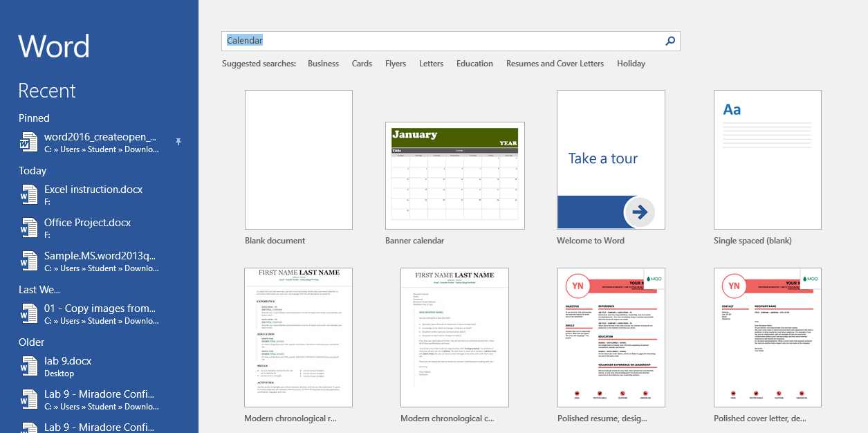Choose the Letters suggested search
This screenshot has width=868, height=433.
click(431, 64)
